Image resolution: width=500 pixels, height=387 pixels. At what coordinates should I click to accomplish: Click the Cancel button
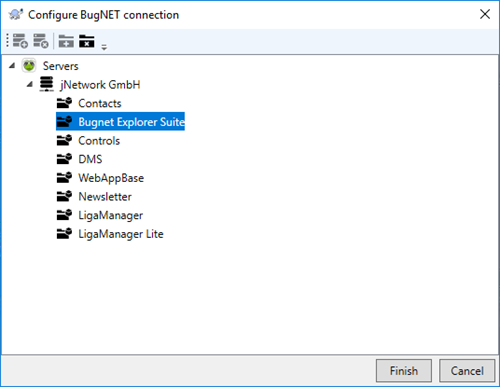pyautogui.click(x=467, y=371)
